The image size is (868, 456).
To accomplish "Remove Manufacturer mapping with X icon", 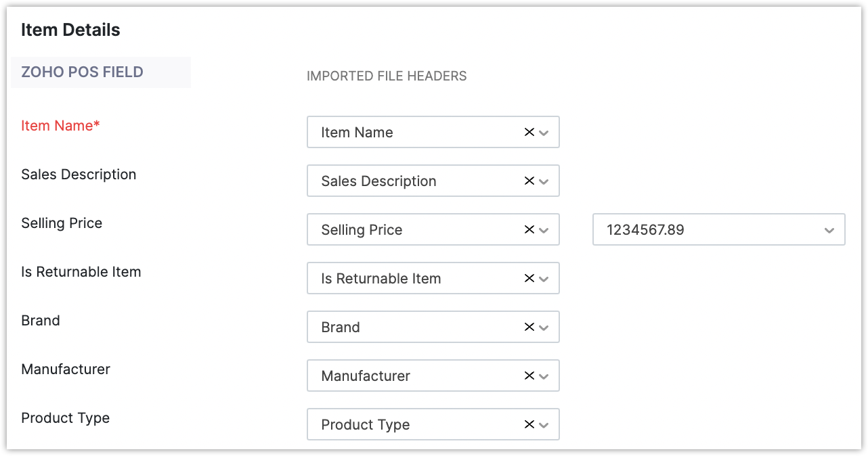I will [x=529, y=376].
